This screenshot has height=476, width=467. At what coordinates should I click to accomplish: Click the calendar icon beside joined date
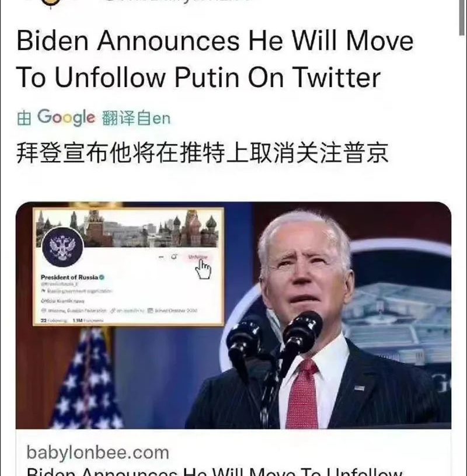(x=150, y=310)
